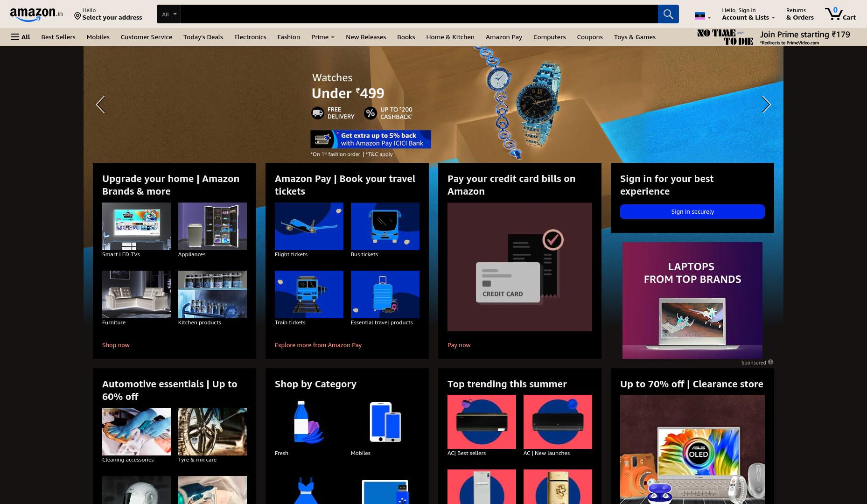The height and width of the screenshot is (504, 867).
Task: Go to Computers nav item
Action: click(x=550, y=37)
